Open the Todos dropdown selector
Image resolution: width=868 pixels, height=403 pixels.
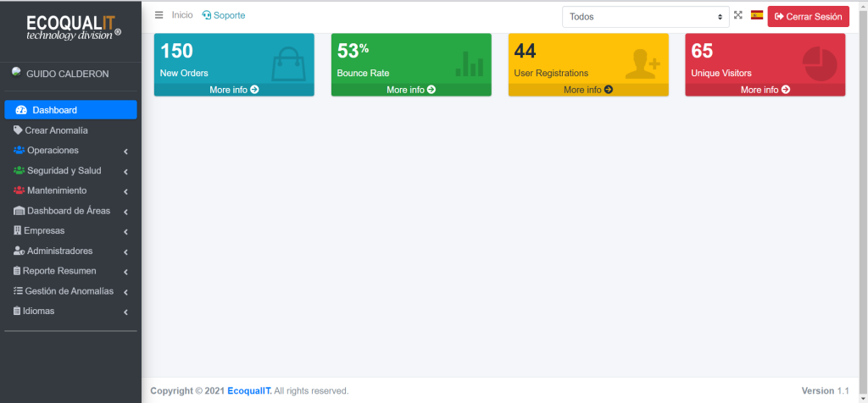pos(645,17)
